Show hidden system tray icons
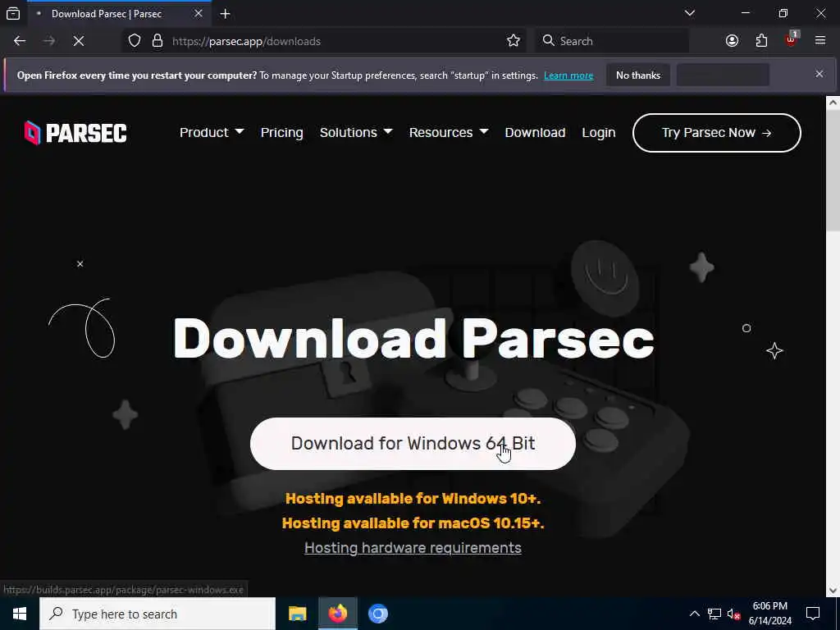The image size is (840, 630). (694, 614)
